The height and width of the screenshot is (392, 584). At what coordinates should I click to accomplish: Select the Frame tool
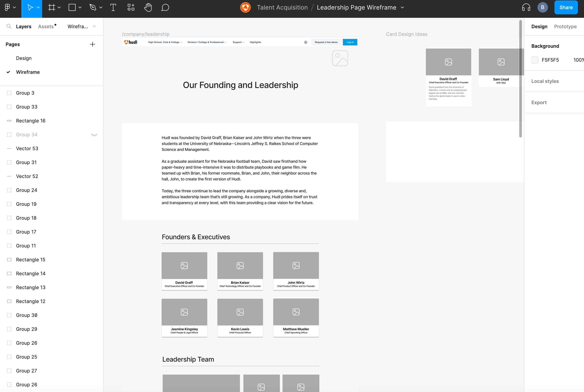pyautogui.click(x=51, y=8)
